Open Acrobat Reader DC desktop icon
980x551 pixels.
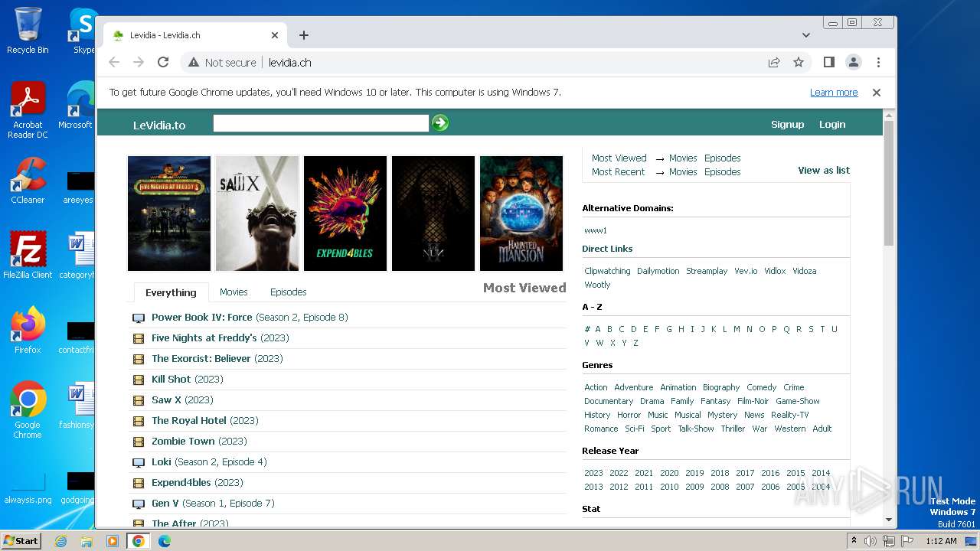point(28,111)
